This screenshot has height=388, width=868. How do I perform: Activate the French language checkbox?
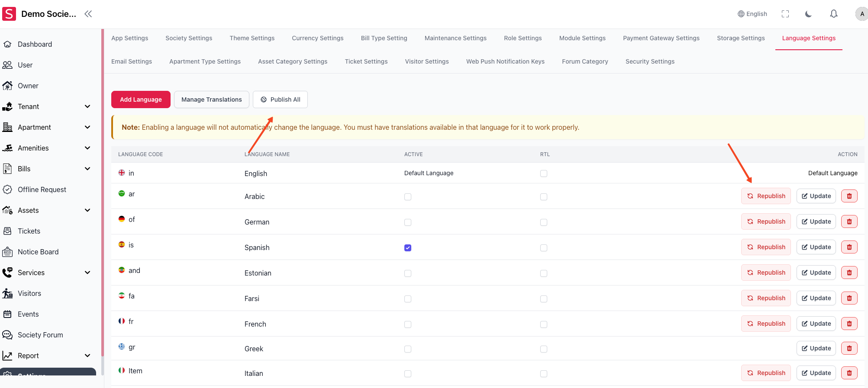point(408,324)
